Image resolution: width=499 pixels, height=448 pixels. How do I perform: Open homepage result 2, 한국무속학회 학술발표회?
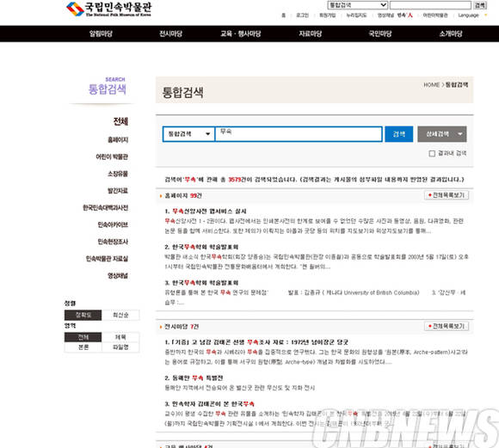[201, 247]
